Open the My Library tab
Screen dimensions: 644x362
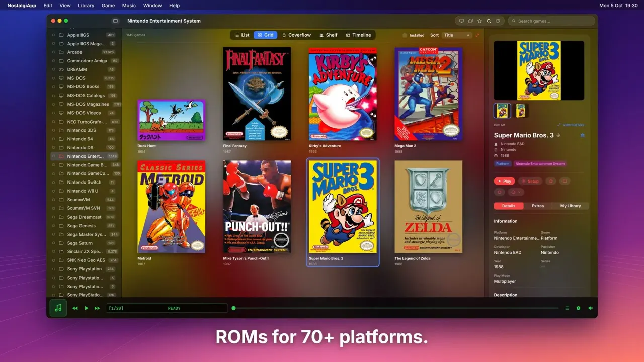(x=570, y=206)
